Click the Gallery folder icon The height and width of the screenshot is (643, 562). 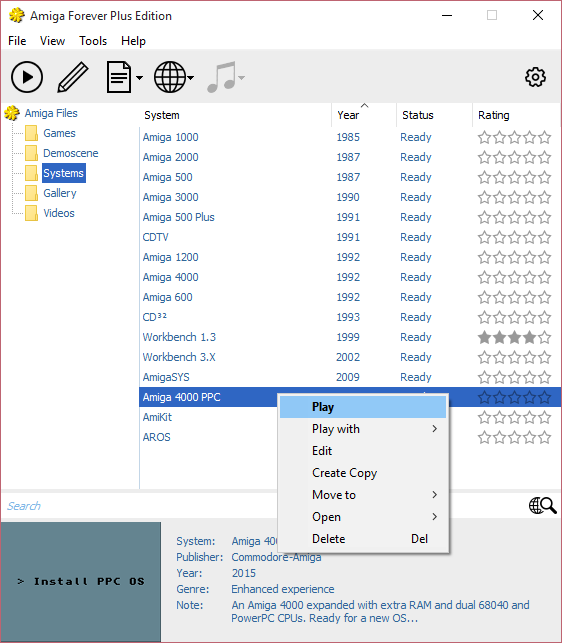click(32, 193)
